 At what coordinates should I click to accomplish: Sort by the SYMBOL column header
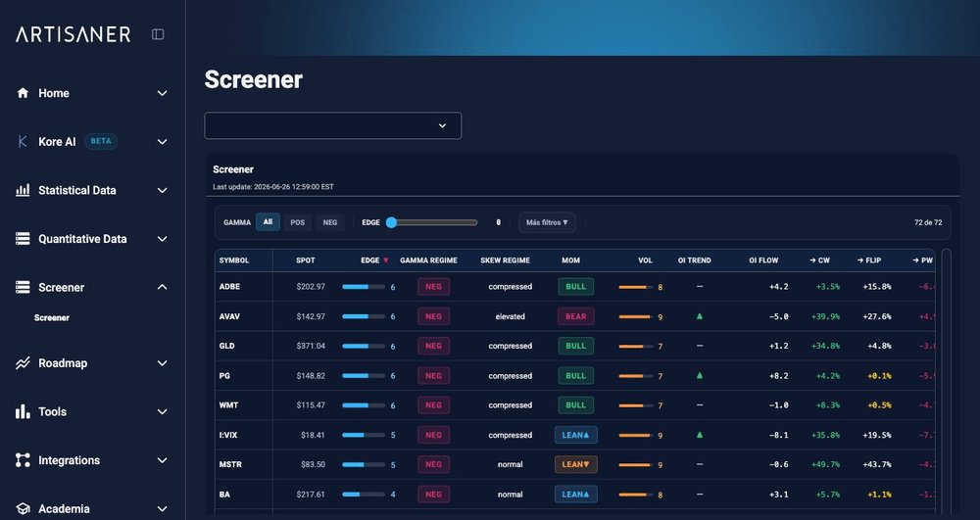(x=234, y=260)
